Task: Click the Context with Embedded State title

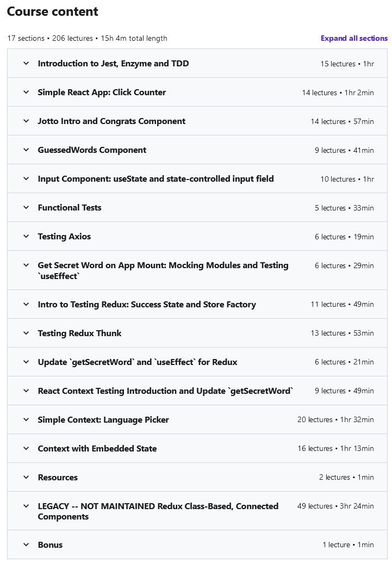Action: click(x=97, y=449)
